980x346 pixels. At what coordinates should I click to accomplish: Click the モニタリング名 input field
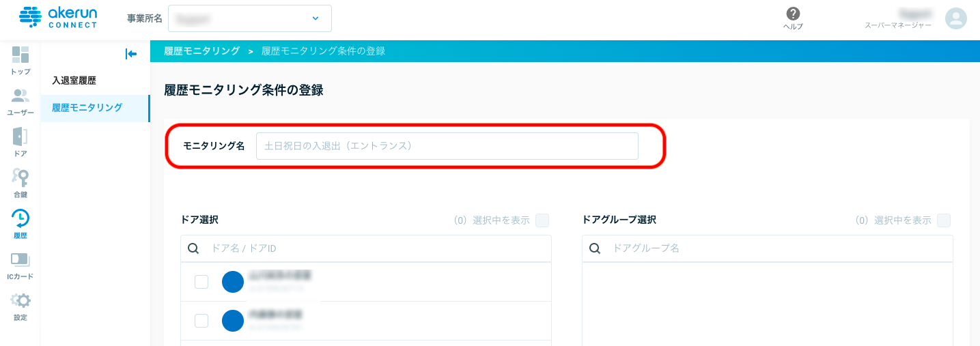[x=447, y=146]
